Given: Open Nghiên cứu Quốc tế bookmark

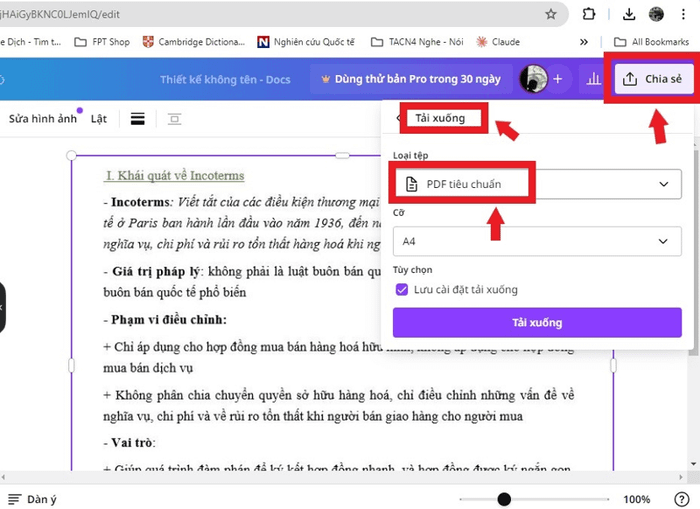Looking at the screenshot, I should pyautogui.click(x=306, y=42).
